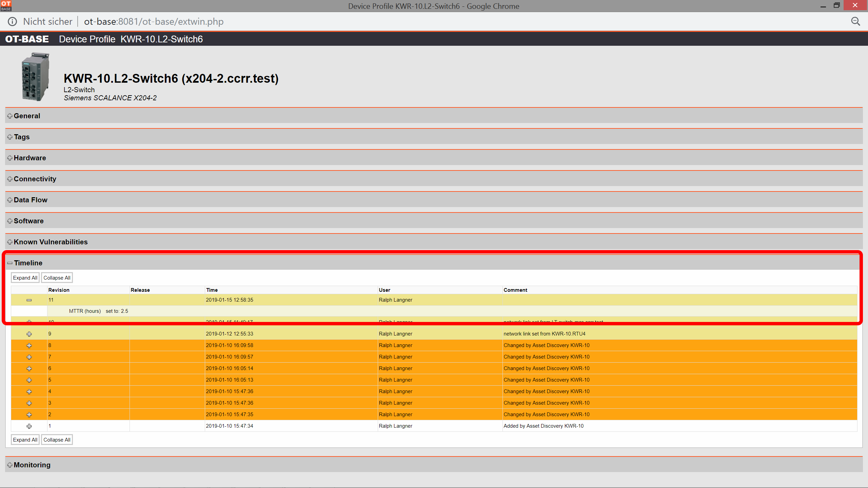Click top Collapse All button

[x=57, y=278]
